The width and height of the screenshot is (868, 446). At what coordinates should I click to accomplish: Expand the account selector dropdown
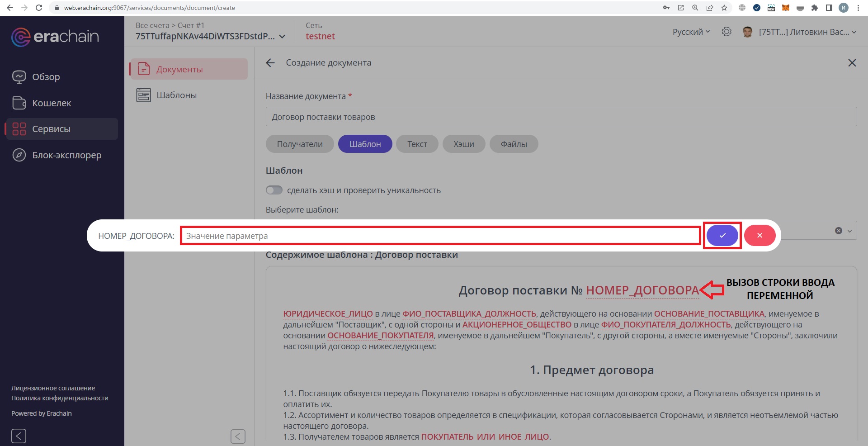pyautogui.click(x=283, y=37)
